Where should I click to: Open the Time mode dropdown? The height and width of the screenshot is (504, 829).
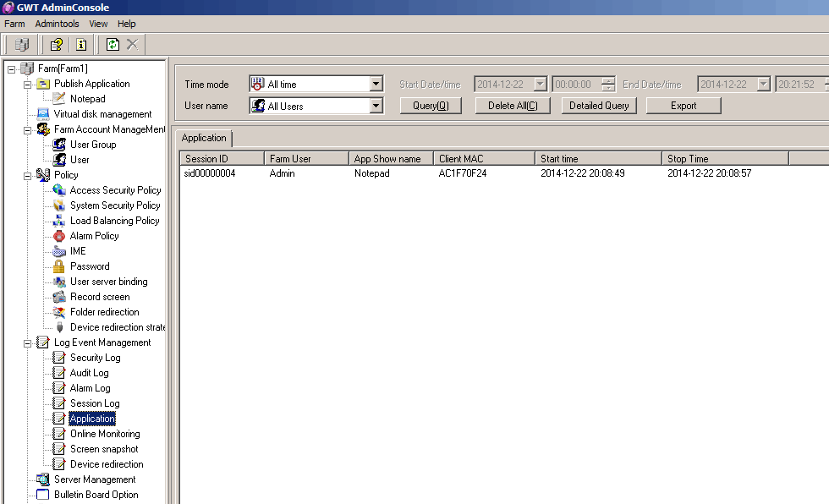376,85
